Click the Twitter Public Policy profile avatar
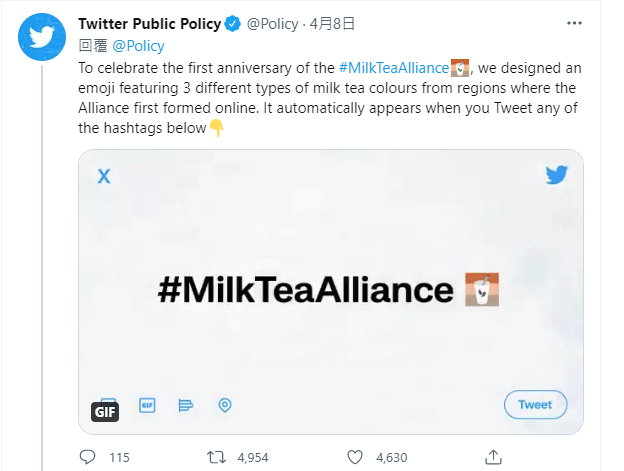This screenshot has width=624, height=471. click(x=42, y=37)
